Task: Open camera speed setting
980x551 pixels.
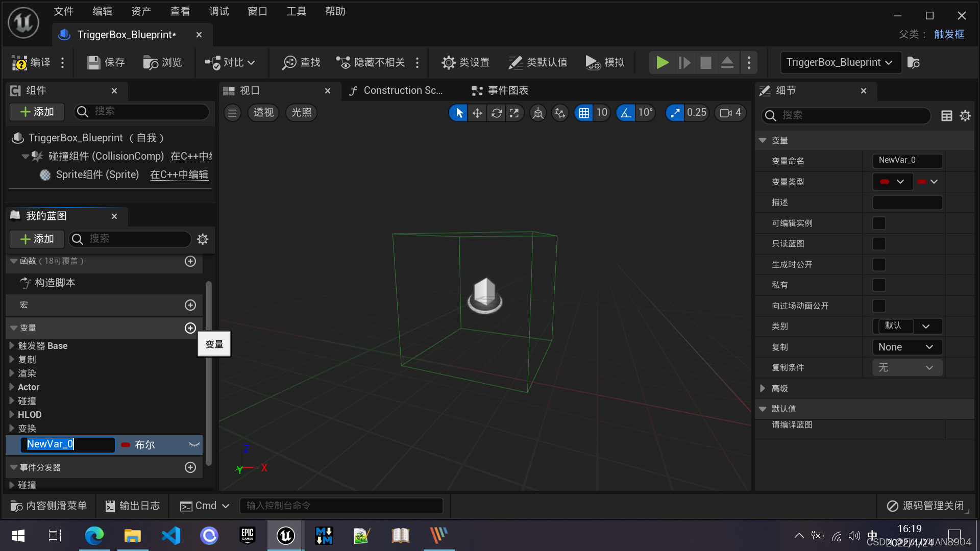Action: [731, 113]
